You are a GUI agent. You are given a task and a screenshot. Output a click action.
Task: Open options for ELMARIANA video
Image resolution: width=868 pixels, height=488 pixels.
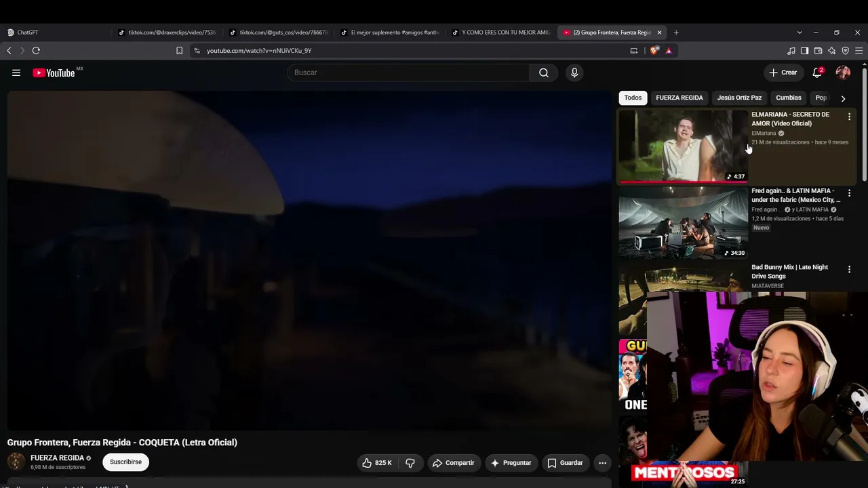(x=849, y=117)
